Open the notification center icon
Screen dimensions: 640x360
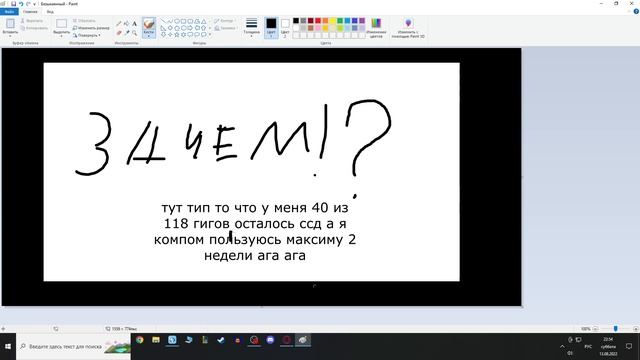coord(629,346)
